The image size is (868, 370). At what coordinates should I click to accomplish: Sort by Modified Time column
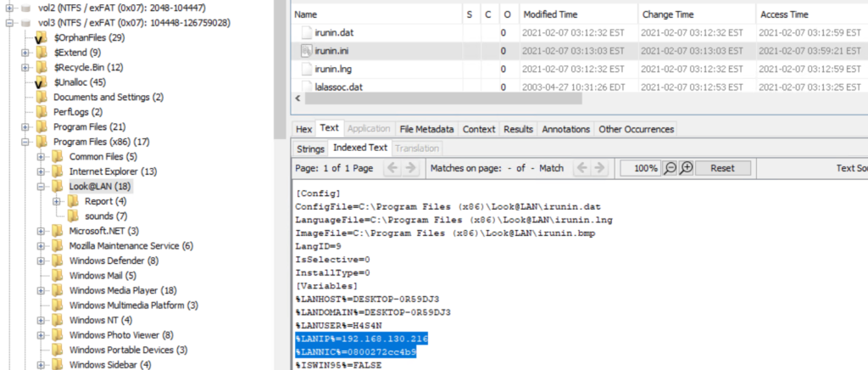coord(578,14)
